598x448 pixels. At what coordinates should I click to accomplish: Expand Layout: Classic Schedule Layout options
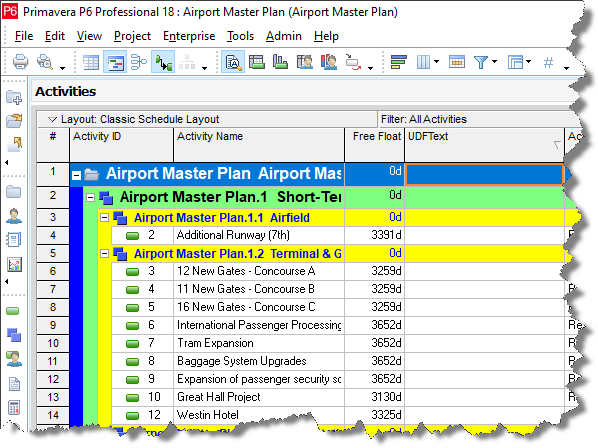pyautogui.click(x=52, y=119)
